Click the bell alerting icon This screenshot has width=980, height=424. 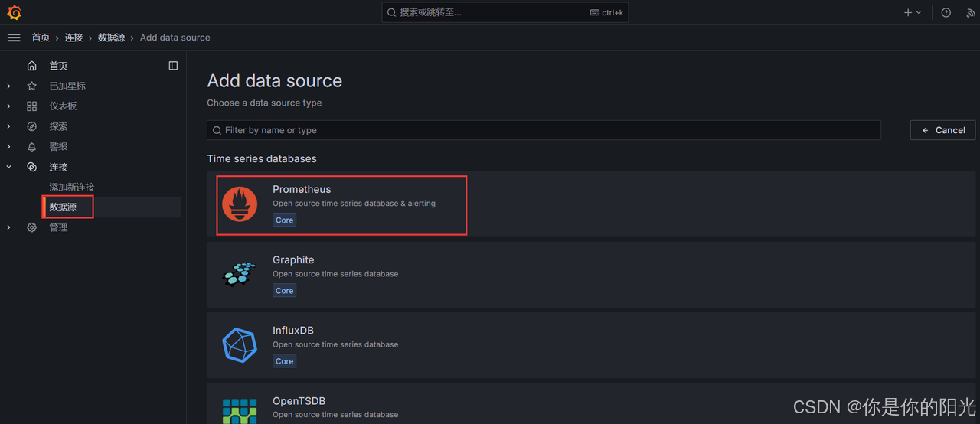[31, 147]
